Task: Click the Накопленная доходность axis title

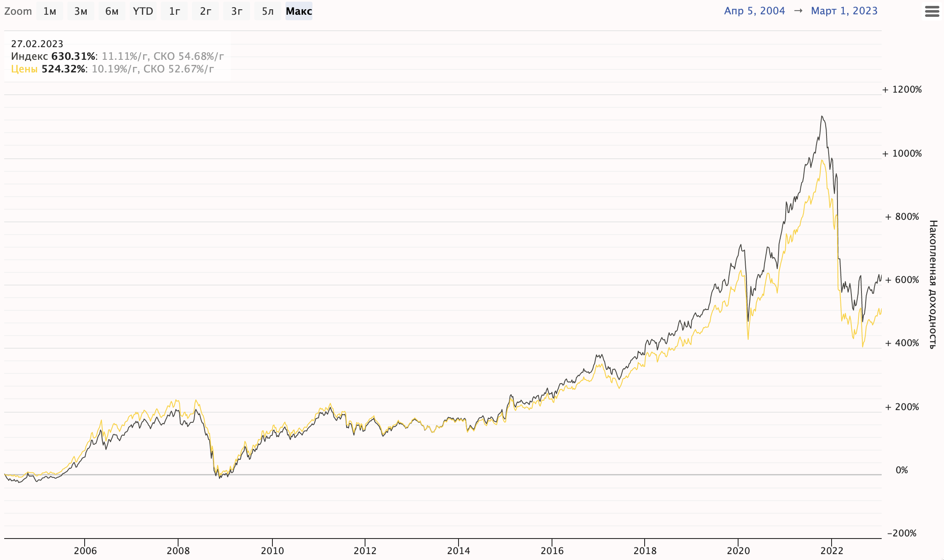Action: [x=933, y=284]
